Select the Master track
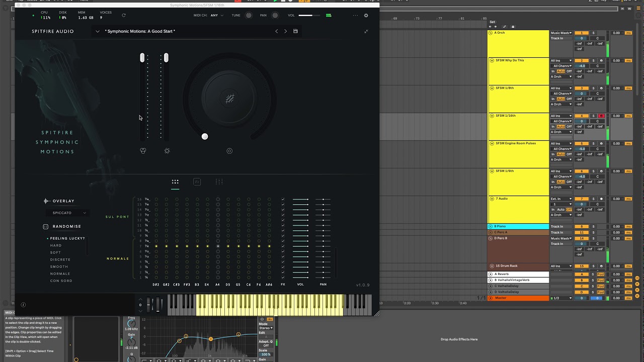Viewport: 644px width, 362px height. pyautogui.click(x=518, y=298)
